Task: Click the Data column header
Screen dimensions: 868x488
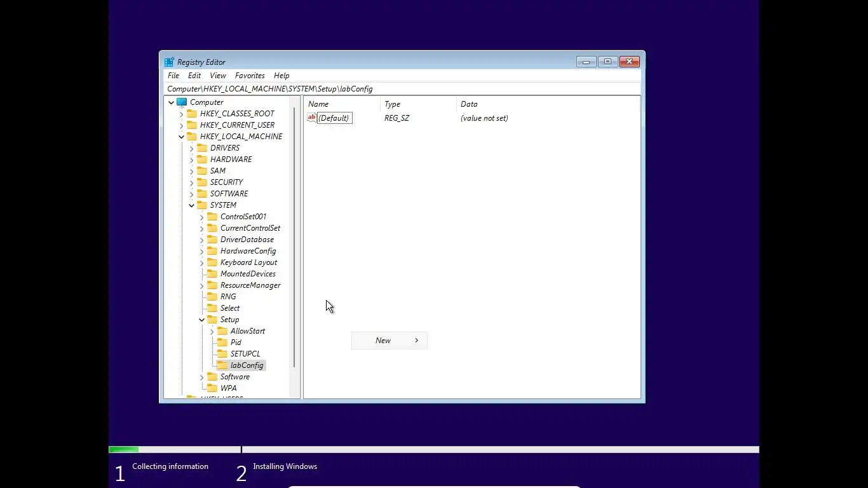Action: pos(548,104)
